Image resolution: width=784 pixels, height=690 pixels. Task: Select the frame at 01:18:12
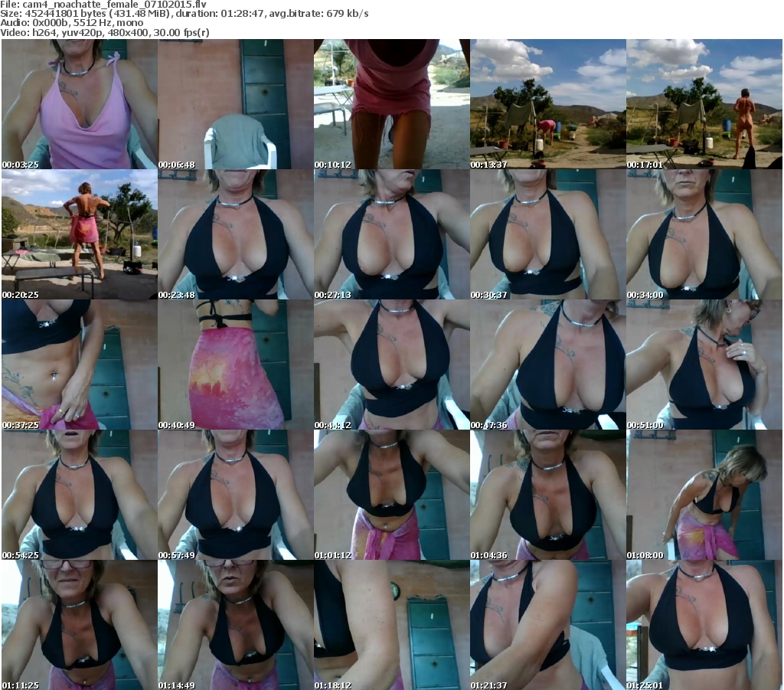pos(391,625)
